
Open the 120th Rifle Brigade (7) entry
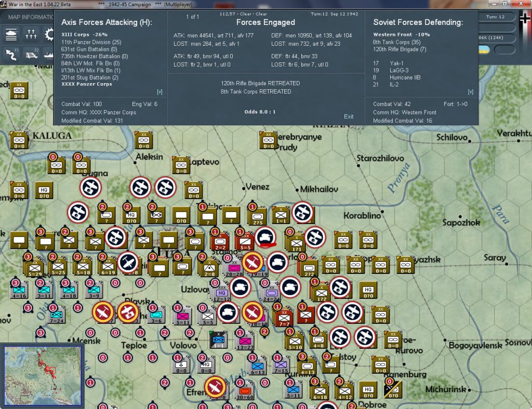[x=400, y=49]
